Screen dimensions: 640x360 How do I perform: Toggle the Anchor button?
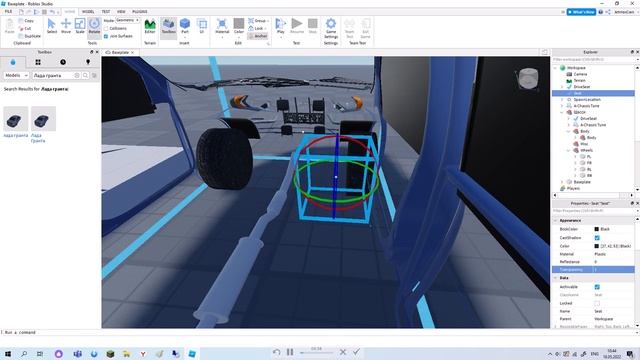258,36
